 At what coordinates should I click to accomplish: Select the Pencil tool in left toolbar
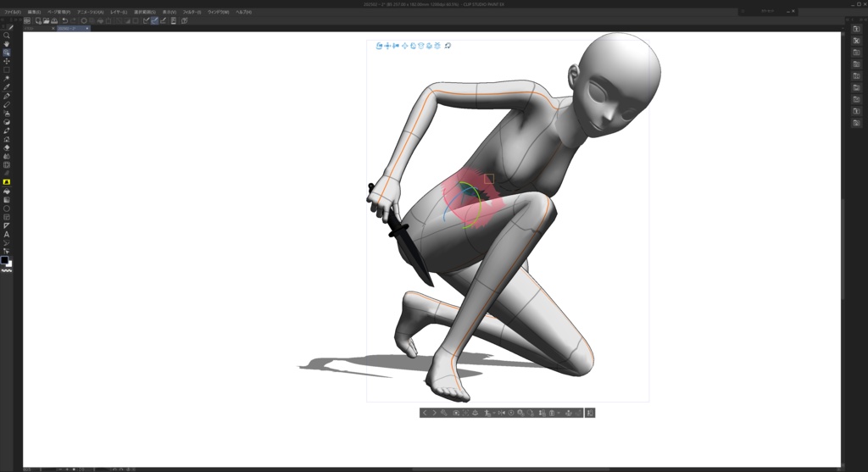pyautogui.click(x=7, y=104)
